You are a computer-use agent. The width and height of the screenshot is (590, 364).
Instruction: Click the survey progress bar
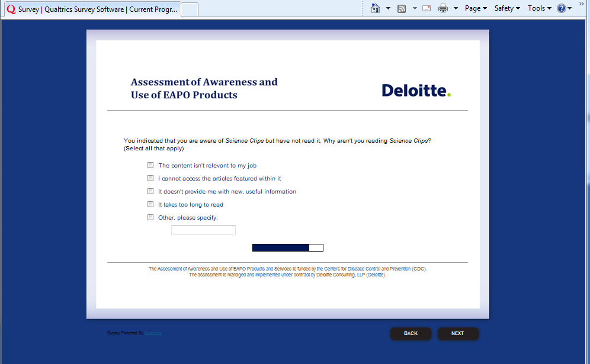pos(288,247)
